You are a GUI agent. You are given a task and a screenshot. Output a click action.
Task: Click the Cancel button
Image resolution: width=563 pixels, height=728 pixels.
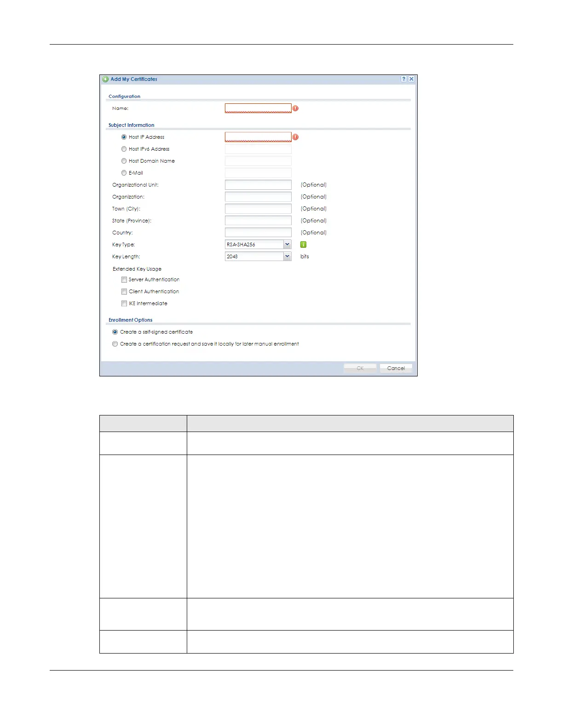tap(396, 368)
